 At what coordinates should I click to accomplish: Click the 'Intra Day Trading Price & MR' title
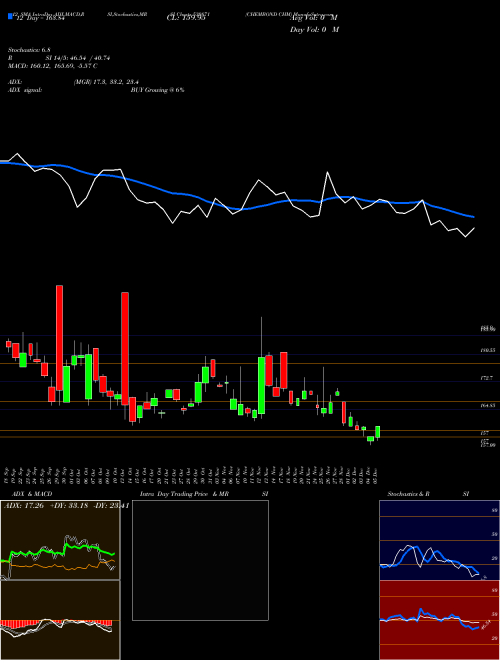click(x=184, y=494)
